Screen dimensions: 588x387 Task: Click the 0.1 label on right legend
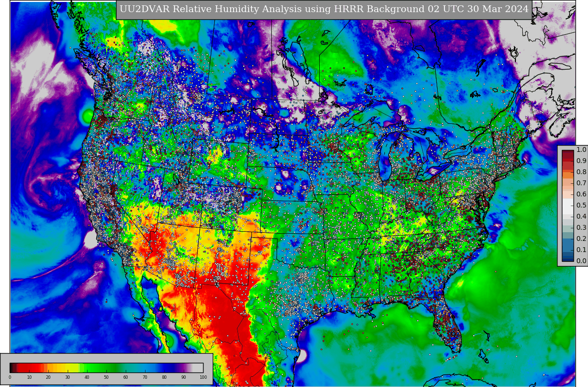(581, 250)
